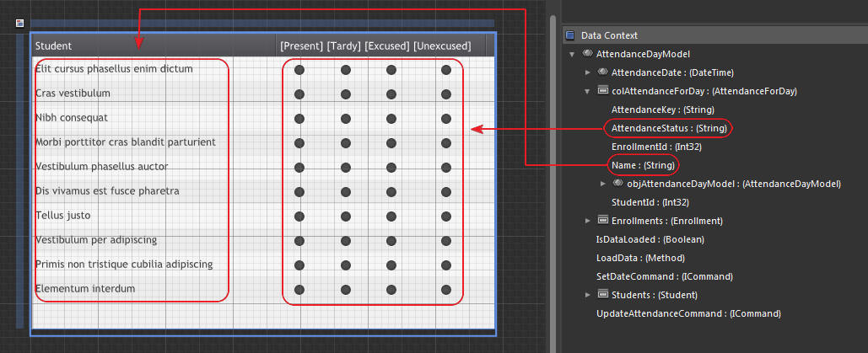Select Excused radio for Tellus justo row

point(391,217)
